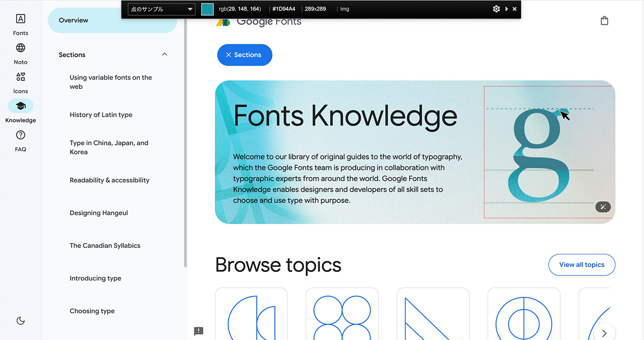This screenshot has width=644, height=340.
Task: Open the Icons shapes icon
Action: (x=20, y=77)
